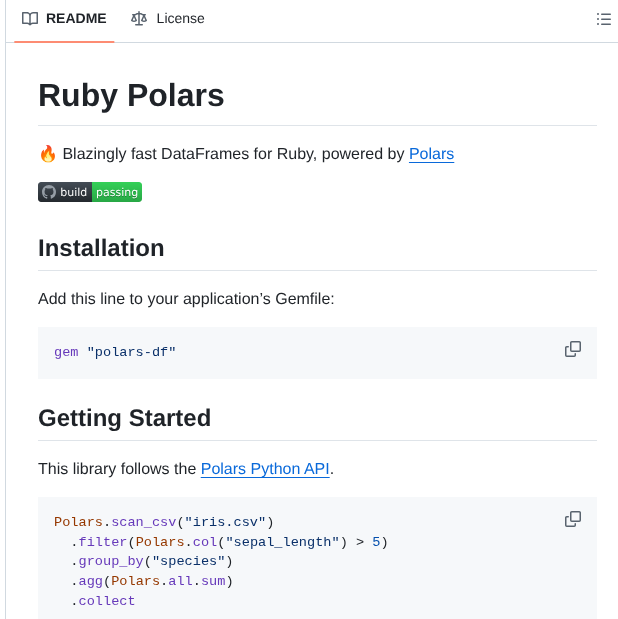
Task: Click the build passing badge
Action: [x=90, y=192]
